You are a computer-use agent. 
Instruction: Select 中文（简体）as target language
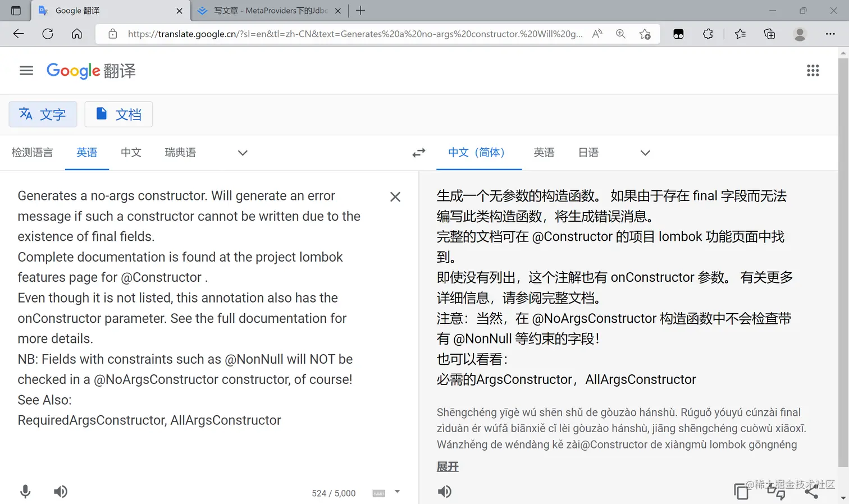[479, 153]
